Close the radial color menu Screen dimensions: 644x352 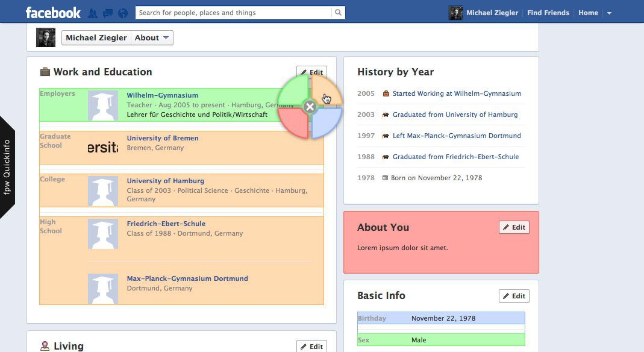310,107
